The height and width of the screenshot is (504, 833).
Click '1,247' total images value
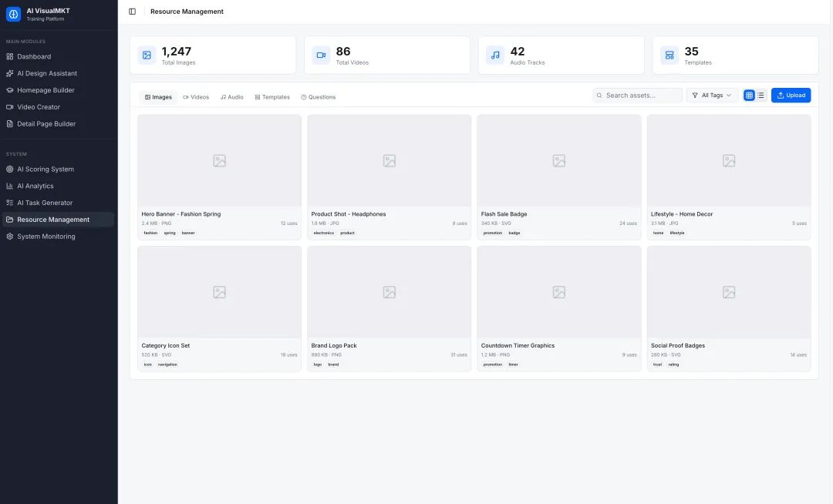(x=177, y=52)
